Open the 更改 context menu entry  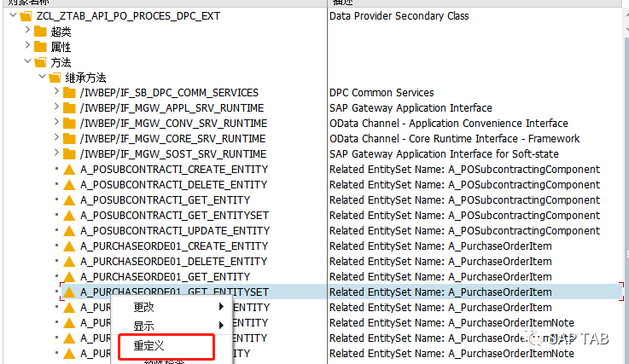pyautogui.click(x=172, y=307)
